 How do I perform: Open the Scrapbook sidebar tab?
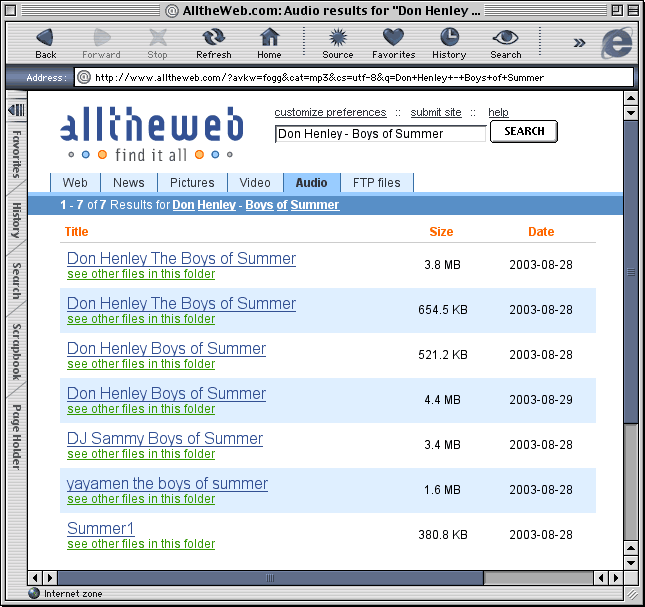tap(16, 352)
